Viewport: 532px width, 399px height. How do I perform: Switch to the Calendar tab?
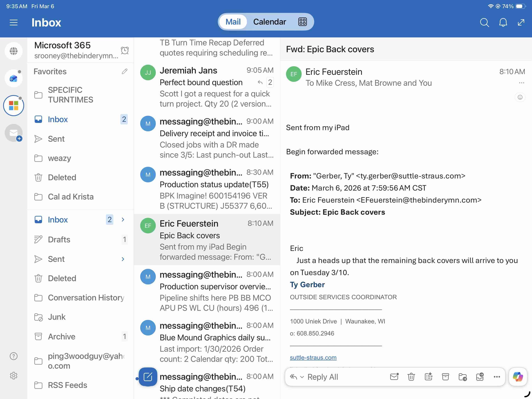point(269,22)
